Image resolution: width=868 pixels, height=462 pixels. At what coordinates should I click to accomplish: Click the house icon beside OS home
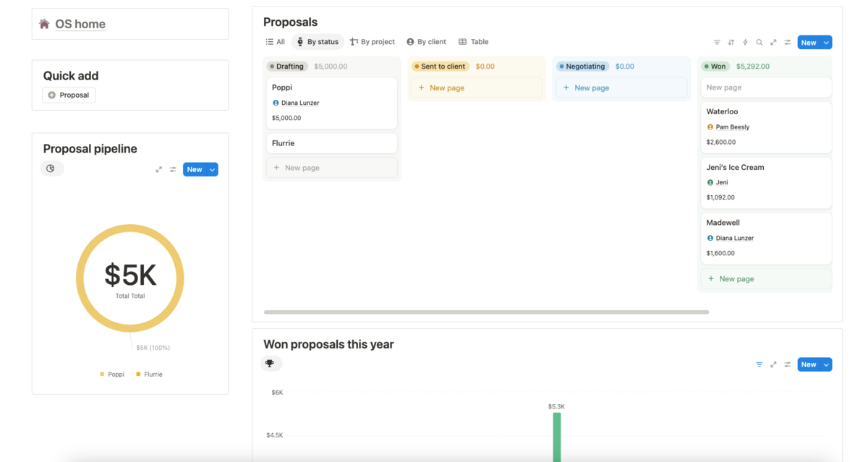pyautogui.click(x=45, y=24)
